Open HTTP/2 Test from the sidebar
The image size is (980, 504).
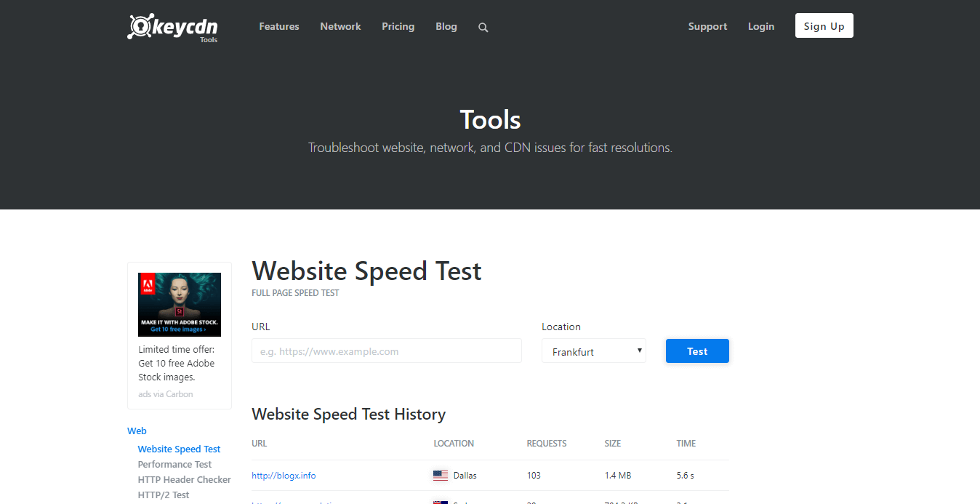coord(164,495)
